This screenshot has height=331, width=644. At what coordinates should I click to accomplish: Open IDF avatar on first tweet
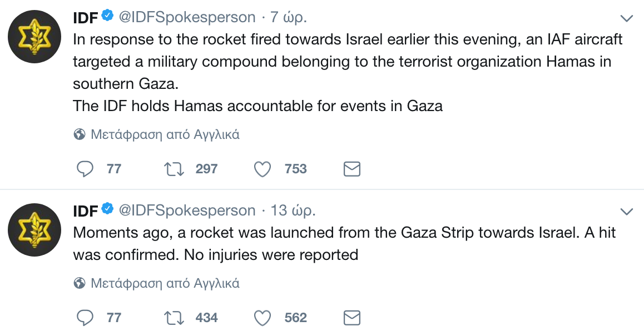[32, 37]
